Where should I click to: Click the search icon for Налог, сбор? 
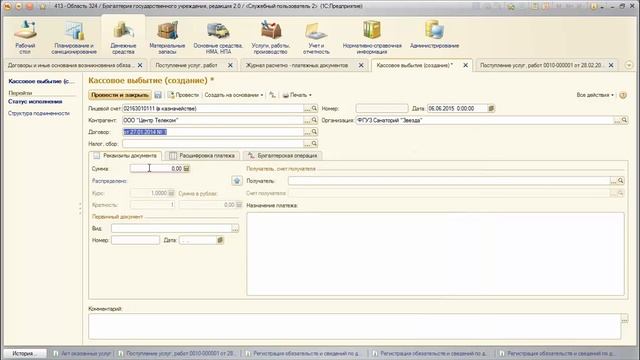click(x=314, y=144)
